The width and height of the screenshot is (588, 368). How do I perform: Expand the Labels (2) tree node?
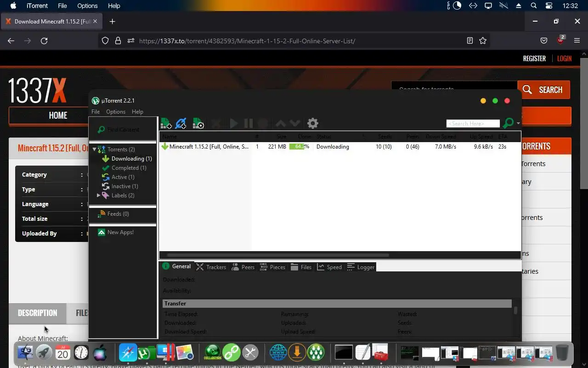tap(98, 195)
